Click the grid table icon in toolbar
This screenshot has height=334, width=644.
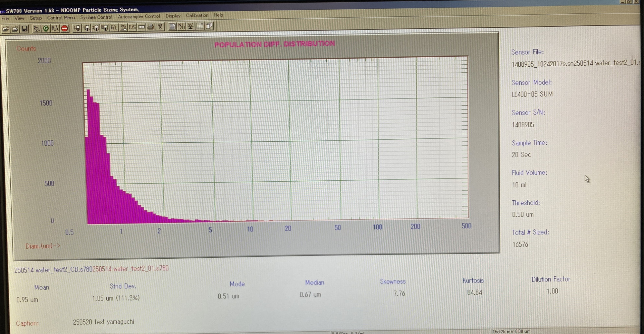(200, 26)
